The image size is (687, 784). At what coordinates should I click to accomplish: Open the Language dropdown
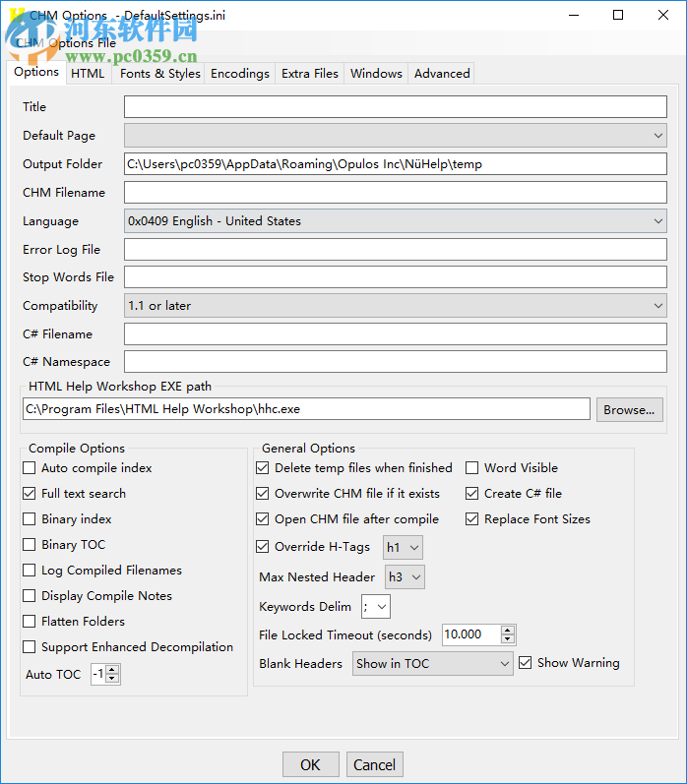coord(396,221)
